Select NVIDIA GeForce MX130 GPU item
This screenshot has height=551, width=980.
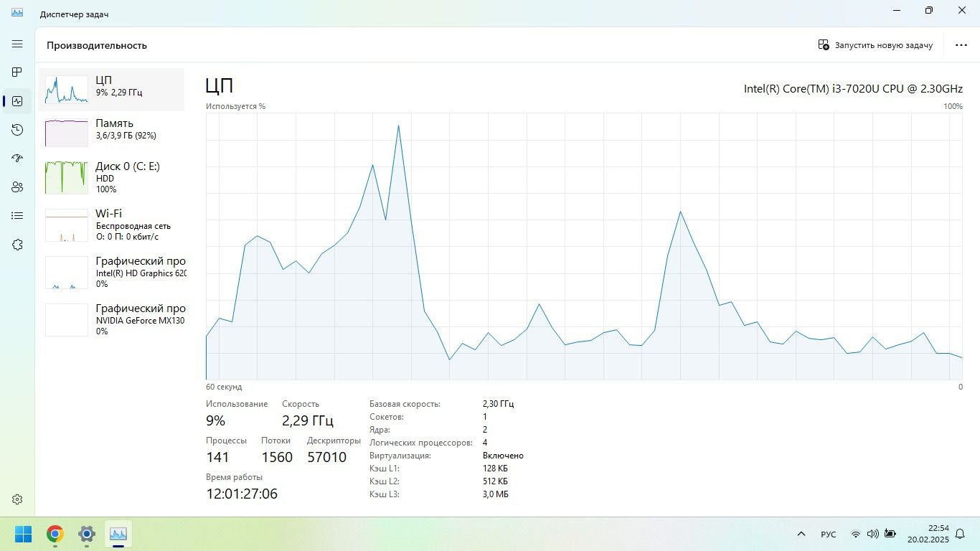[x=111, y=319]
